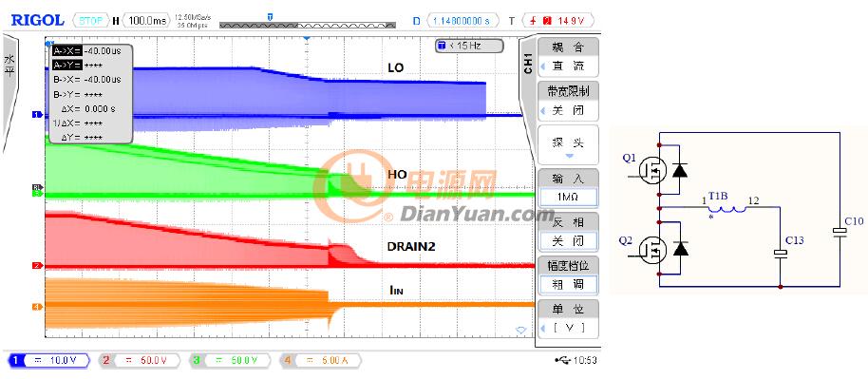Screen dimensions: 868x379
Task: Toggle the 带宽限制 bandwidth limit setting
Action: (569, 101)
